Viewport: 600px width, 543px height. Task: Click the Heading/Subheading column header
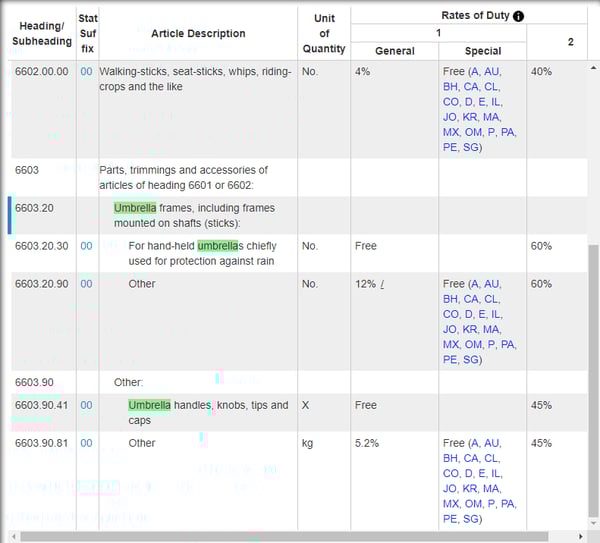click(41, 33)
